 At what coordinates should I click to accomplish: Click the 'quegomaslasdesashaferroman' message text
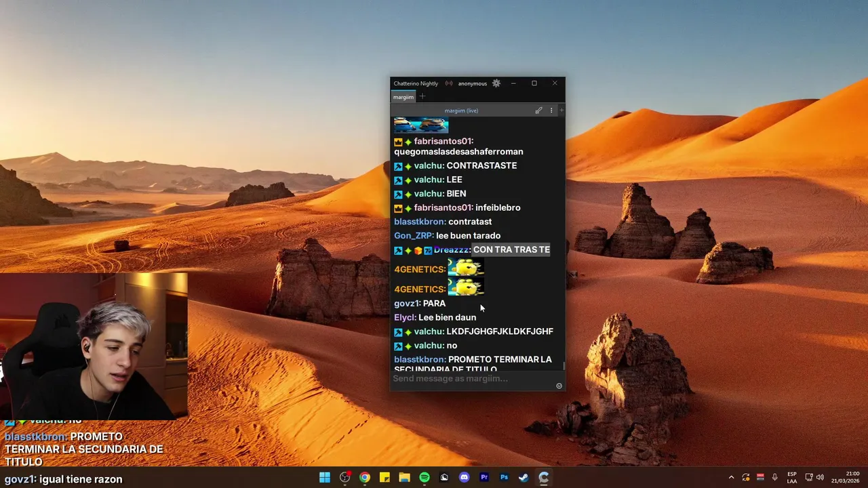[x=458, y=152]
